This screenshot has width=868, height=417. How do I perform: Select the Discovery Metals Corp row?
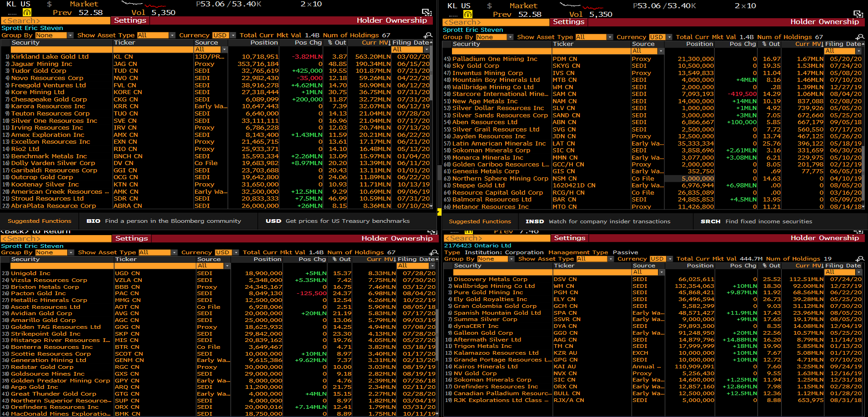(653, 279)
